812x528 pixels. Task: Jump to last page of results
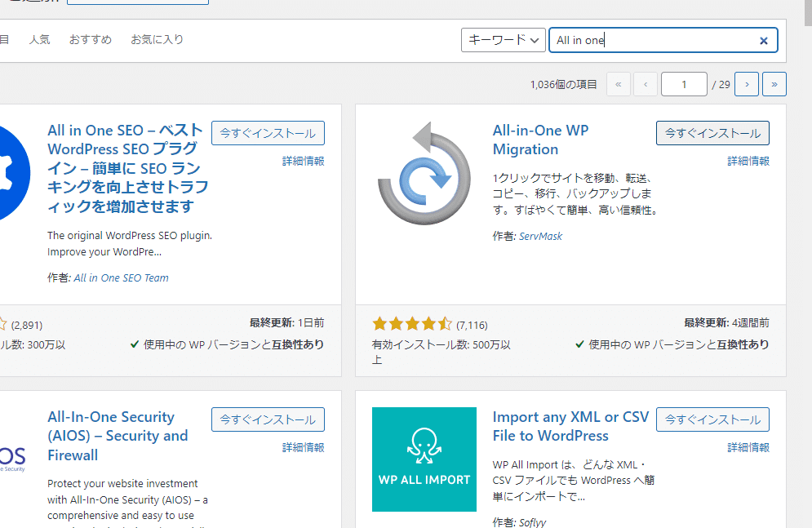(774, 84)
